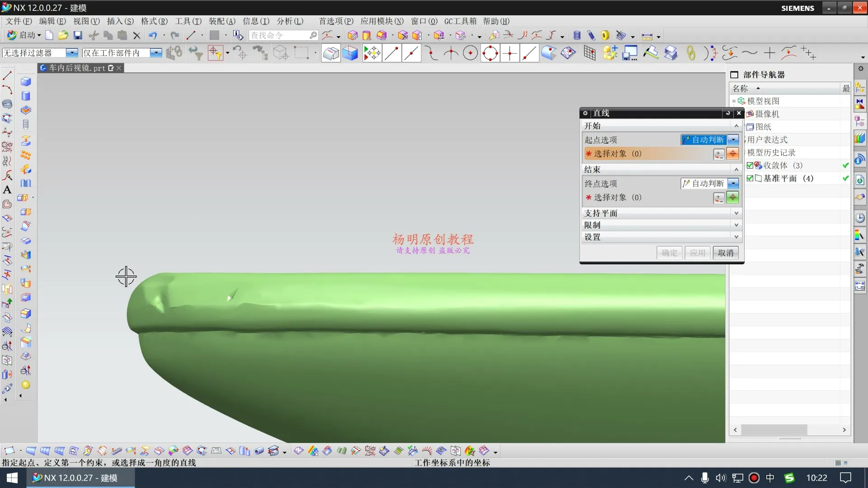Click the Save (floppy disk) icon
Image resolution: width=868 pixels, height=488 pixels.
pos(78,35)
